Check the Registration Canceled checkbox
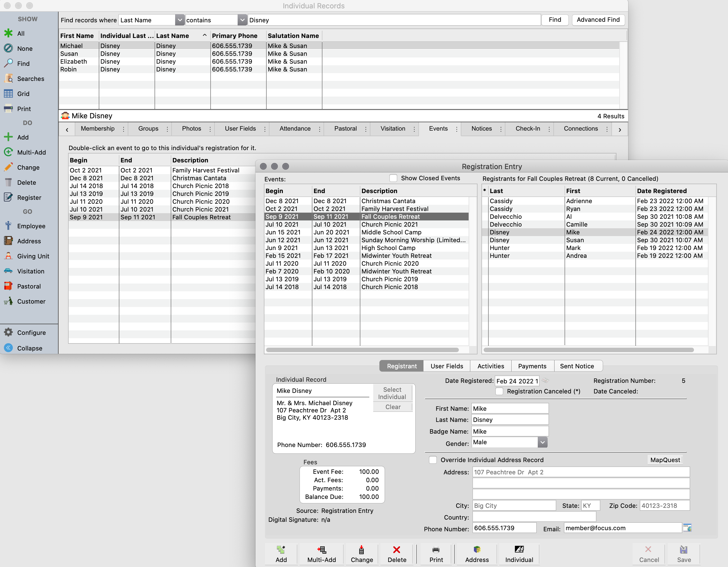Screen dimensions: 728x567 click(x=499, y=391)
